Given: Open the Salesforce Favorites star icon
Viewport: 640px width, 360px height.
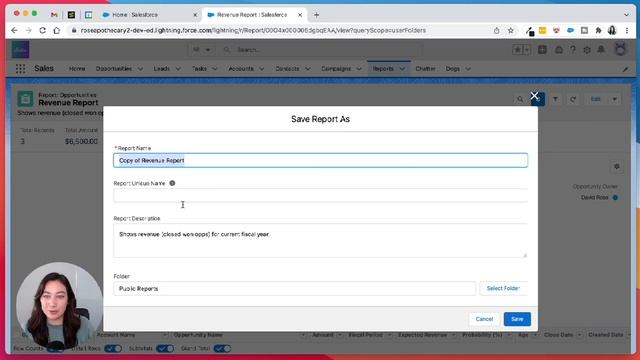Looking at the screenshot, I should click(518, 50).
